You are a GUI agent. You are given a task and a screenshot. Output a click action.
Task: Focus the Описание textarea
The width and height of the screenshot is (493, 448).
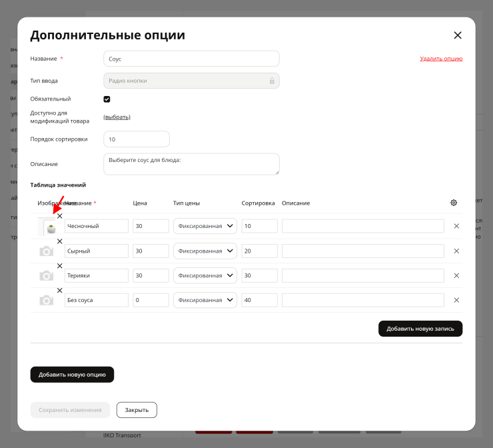click(191, 164)
